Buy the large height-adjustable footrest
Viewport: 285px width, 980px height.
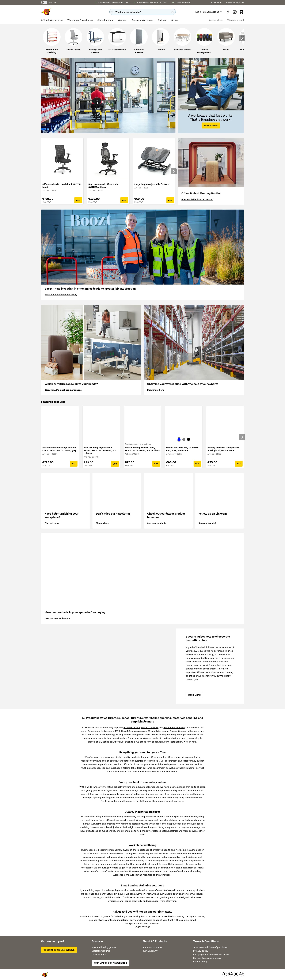[x=170, y=200]
